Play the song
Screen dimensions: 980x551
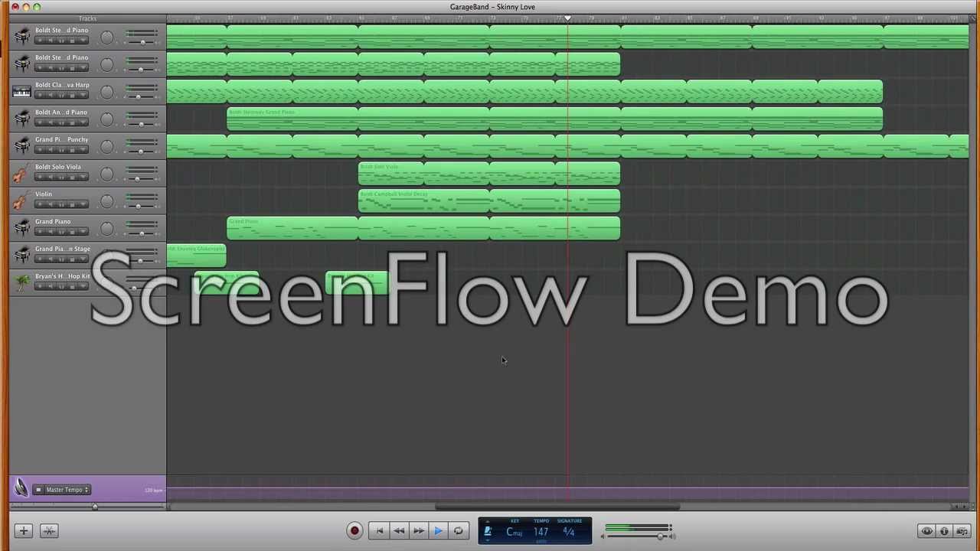438,530
